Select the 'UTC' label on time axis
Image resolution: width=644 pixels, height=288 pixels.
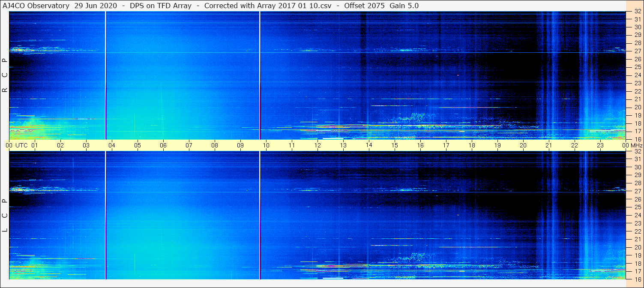pyautogui.click(x=22, y=145)
